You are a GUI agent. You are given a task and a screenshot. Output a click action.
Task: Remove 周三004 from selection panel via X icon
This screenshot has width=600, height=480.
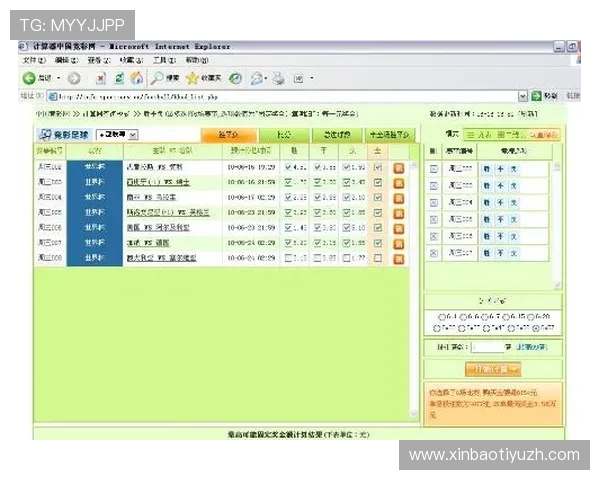[434, 202]
